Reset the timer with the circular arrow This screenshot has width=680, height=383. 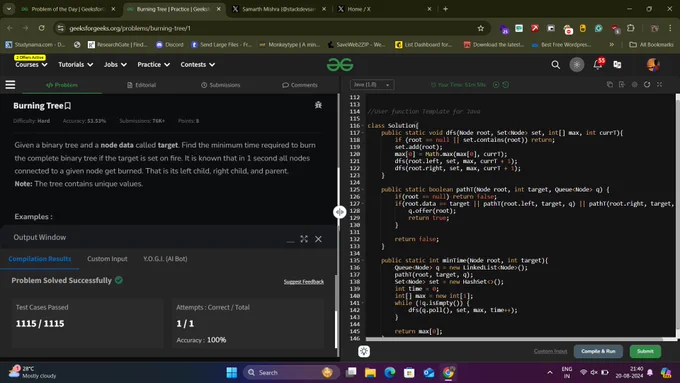[505, 85]
